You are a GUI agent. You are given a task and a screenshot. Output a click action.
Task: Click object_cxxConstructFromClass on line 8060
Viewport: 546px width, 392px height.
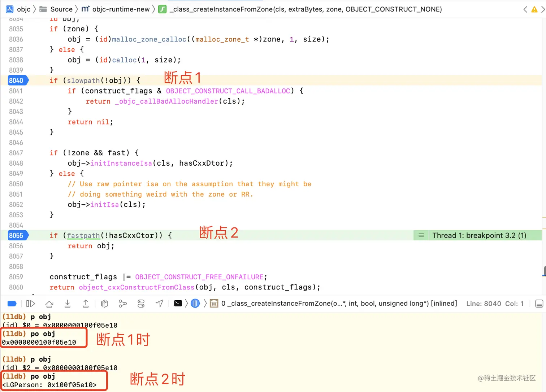pos(136,287)
